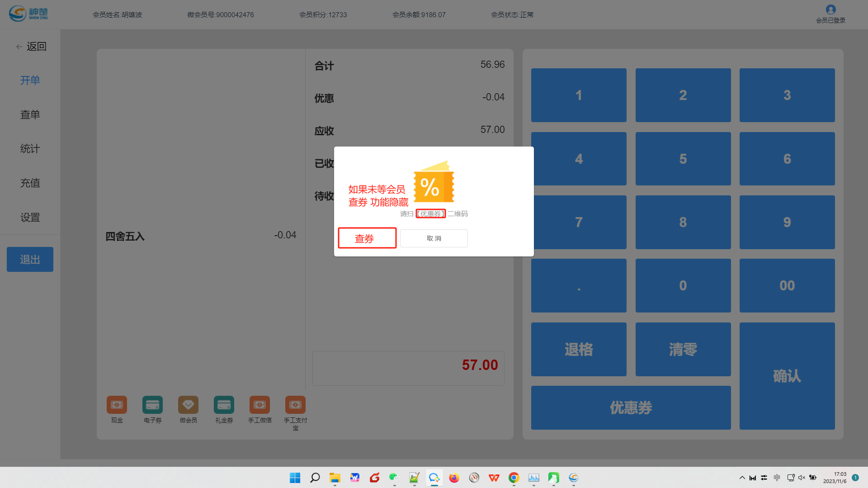Click the 神楚 logo at top left
868x488 pixels.
(28, 14)
